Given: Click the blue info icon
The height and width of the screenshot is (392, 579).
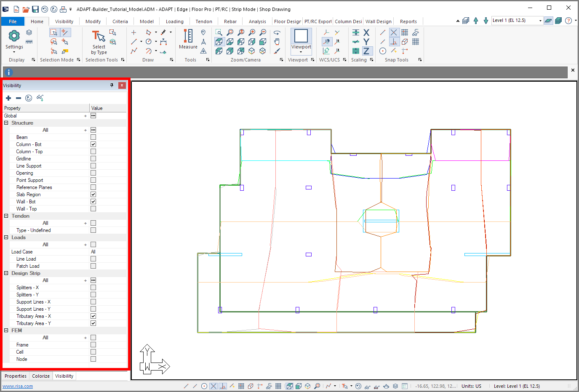Looking at the screenshot, I should click(8, 72).
